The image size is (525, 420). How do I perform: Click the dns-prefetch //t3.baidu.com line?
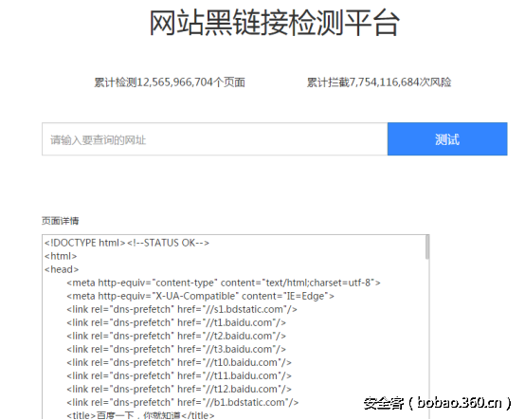pyautogui.click(x=176, y=349)
